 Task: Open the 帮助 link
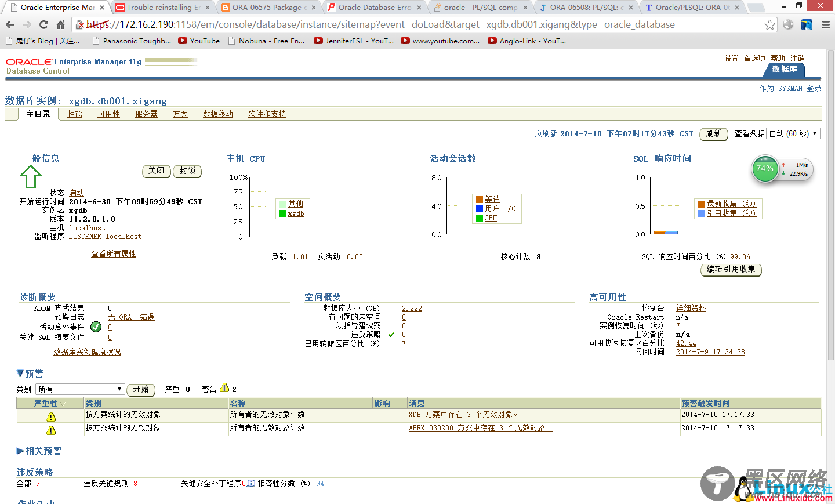(x=778, y=58)
